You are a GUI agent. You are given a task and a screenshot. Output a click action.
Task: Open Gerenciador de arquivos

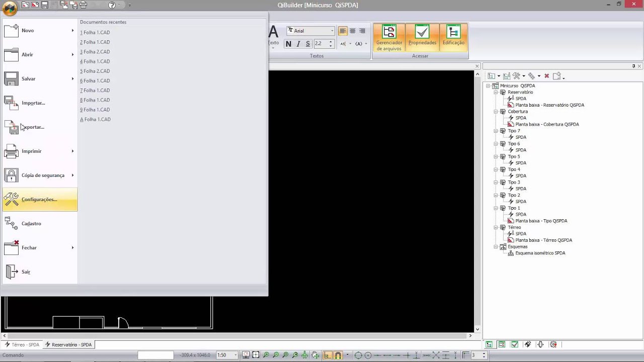[389, 38]
